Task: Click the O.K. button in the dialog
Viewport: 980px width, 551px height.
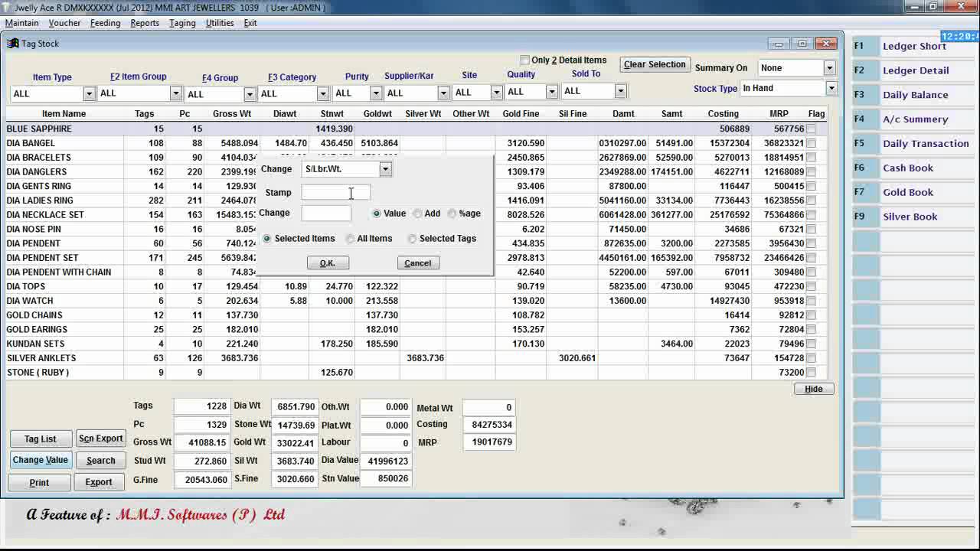Action: point(328,263)
